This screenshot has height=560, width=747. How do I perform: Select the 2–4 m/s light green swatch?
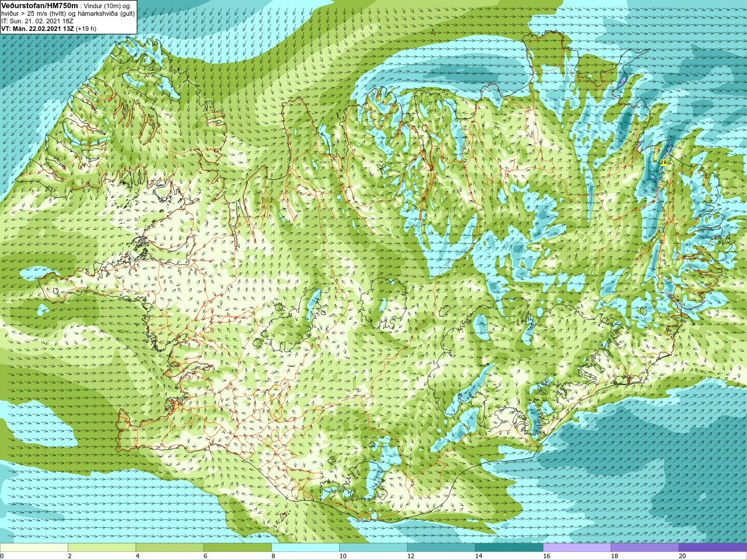tap(102, 548)
